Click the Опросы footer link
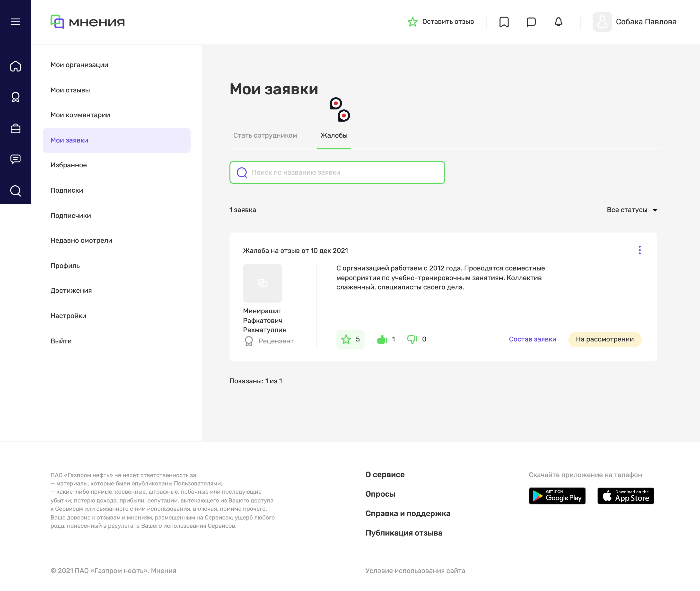 (x=380, y=494)
